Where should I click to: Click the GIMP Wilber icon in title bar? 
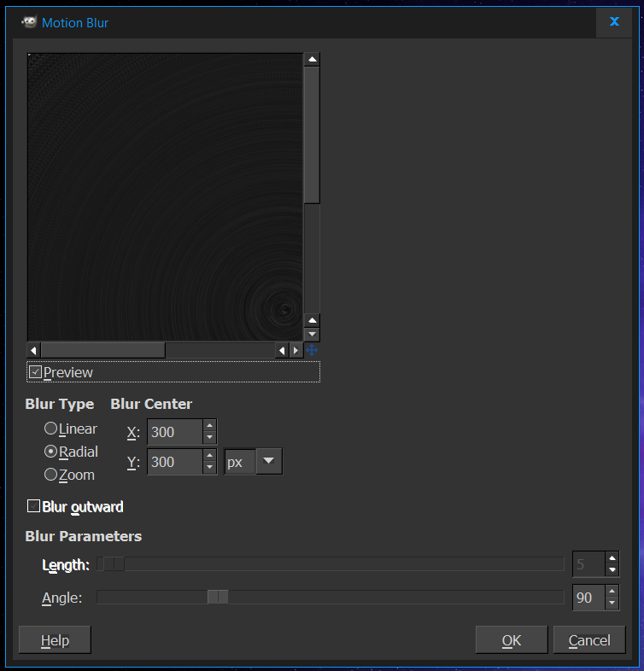(29, 22)
